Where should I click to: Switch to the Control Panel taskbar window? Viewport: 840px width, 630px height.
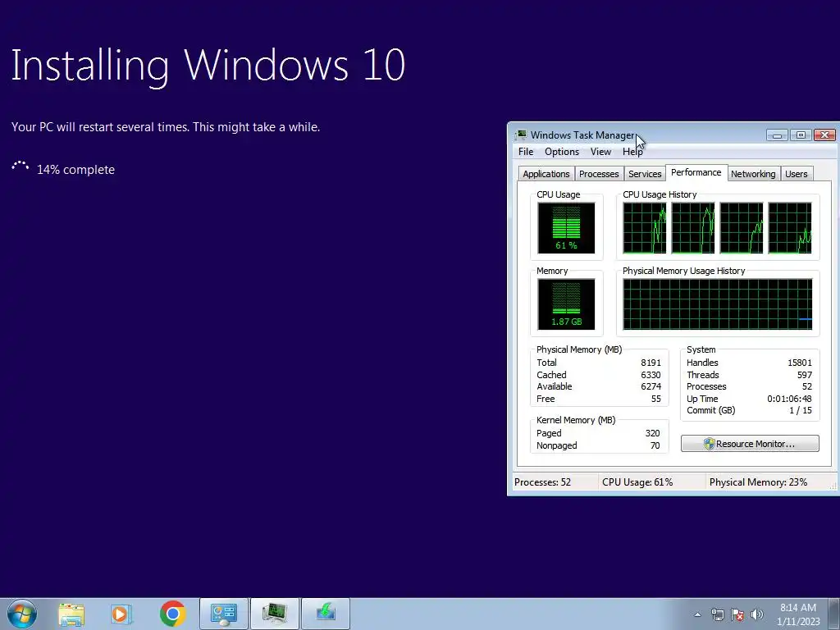[224, 614]
